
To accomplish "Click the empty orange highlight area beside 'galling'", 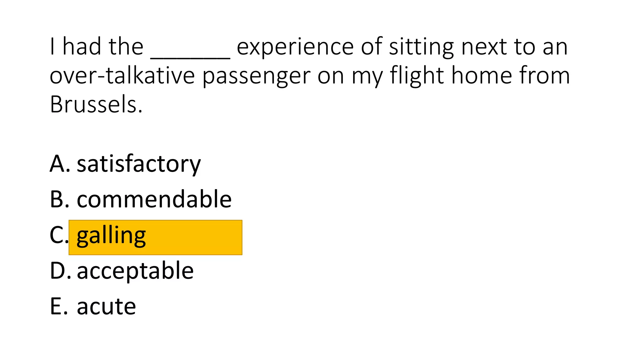I will coord(194,238).
